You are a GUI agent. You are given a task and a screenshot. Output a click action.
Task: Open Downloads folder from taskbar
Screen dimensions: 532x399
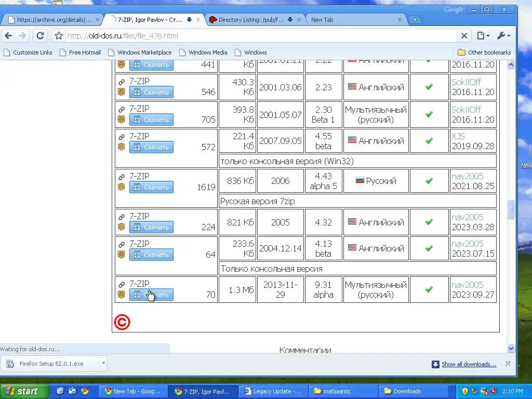412,391
